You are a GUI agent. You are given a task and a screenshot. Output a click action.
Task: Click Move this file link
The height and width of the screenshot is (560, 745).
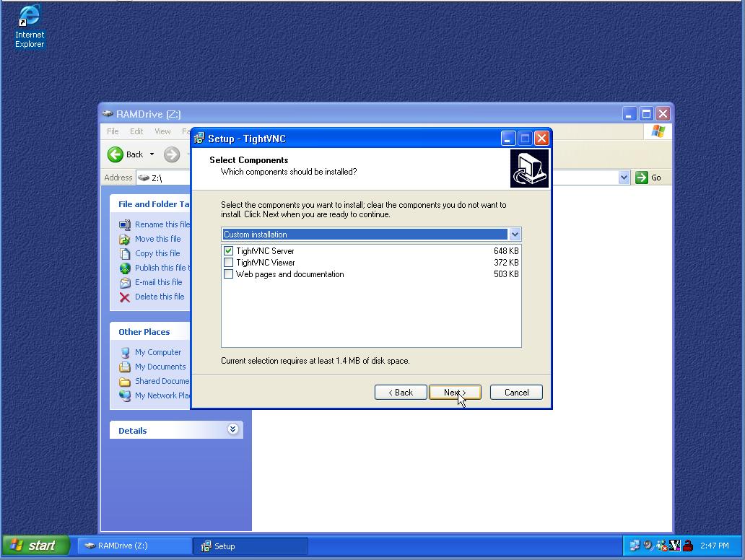tap(158, 239)
